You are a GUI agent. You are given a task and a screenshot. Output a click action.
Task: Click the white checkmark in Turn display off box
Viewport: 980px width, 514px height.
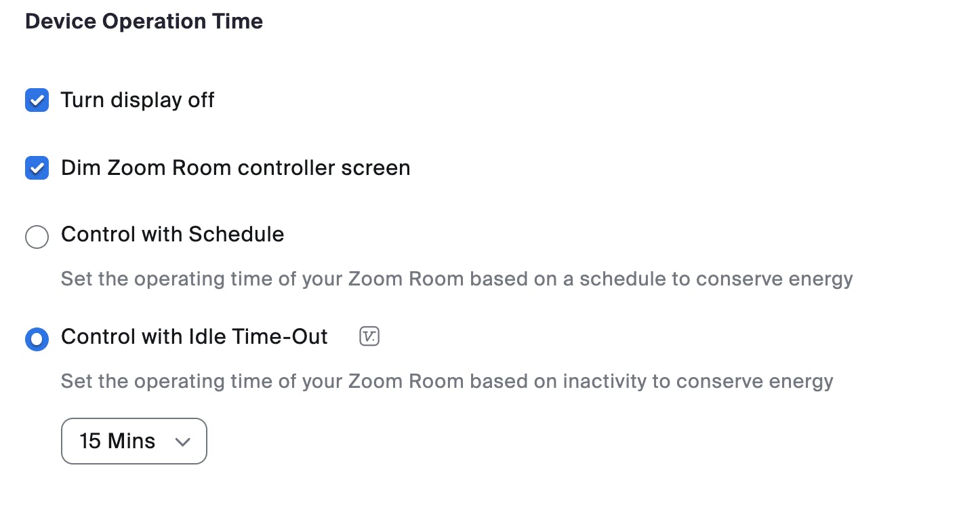(x=37, y=100)
